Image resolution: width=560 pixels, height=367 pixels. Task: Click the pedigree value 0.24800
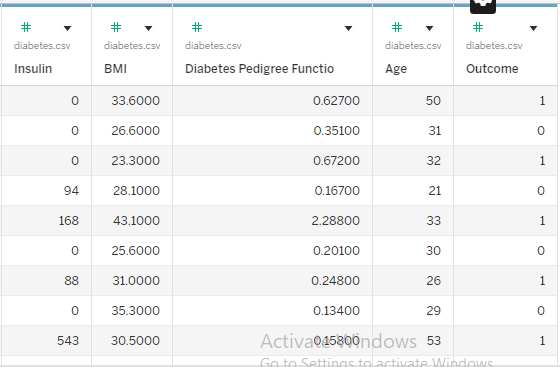pos(336,281)
